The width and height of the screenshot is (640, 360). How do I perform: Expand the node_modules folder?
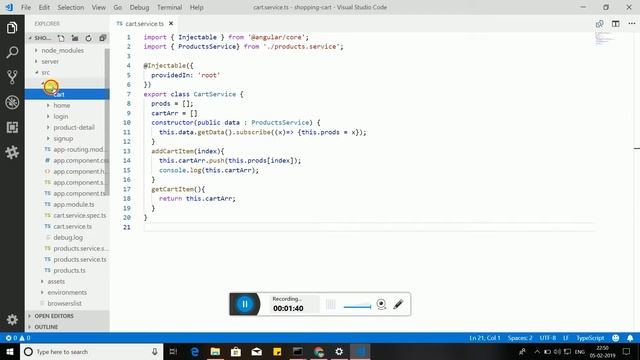point(62,50)
